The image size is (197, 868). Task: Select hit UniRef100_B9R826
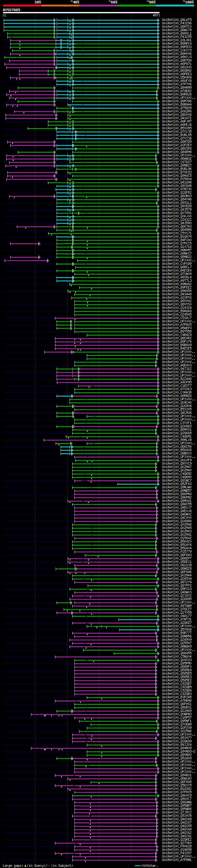click(x=177, y=94)
